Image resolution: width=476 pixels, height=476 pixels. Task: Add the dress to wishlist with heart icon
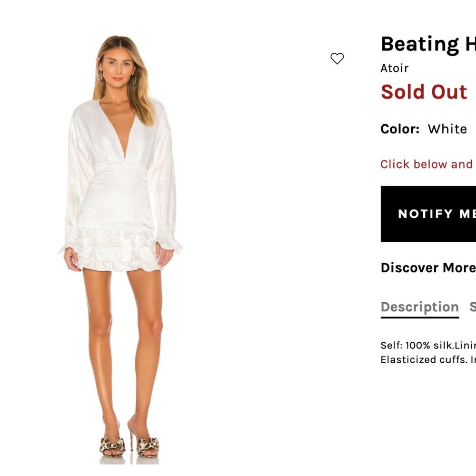pos(337,59)
